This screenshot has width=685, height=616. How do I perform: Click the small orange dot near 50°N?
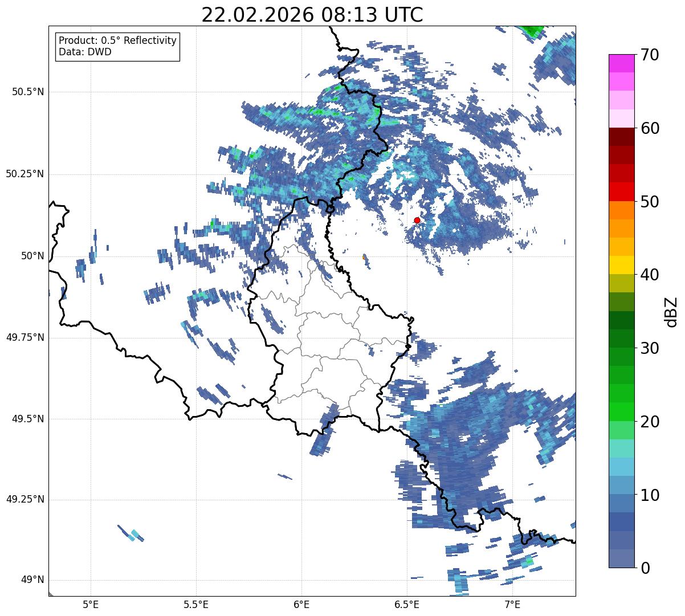pyautogui.click(x=364, y=258)
